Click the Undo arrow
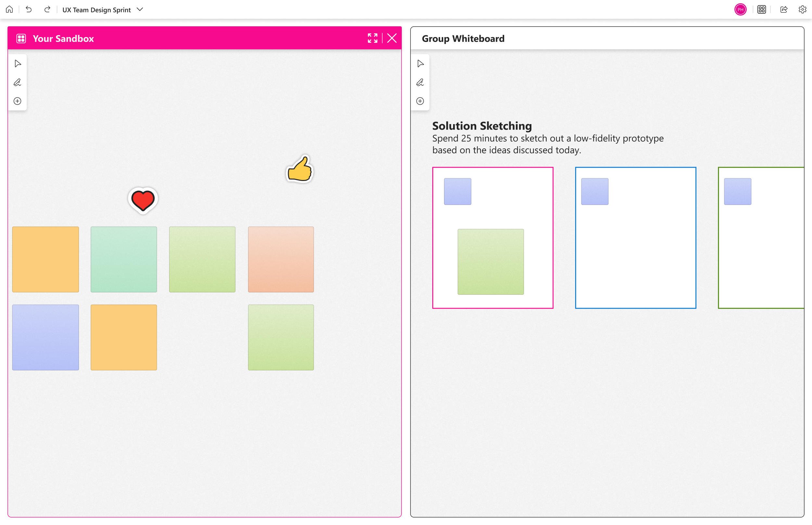Viewport: 812px width, 525px height. [29, 9]
